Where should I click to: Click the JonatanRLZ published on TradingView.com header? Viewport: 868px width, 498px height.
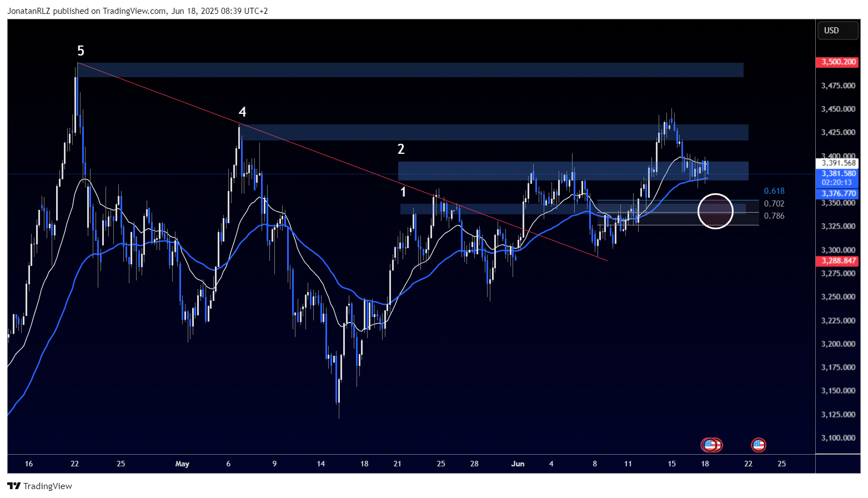[x=138, y=11]
